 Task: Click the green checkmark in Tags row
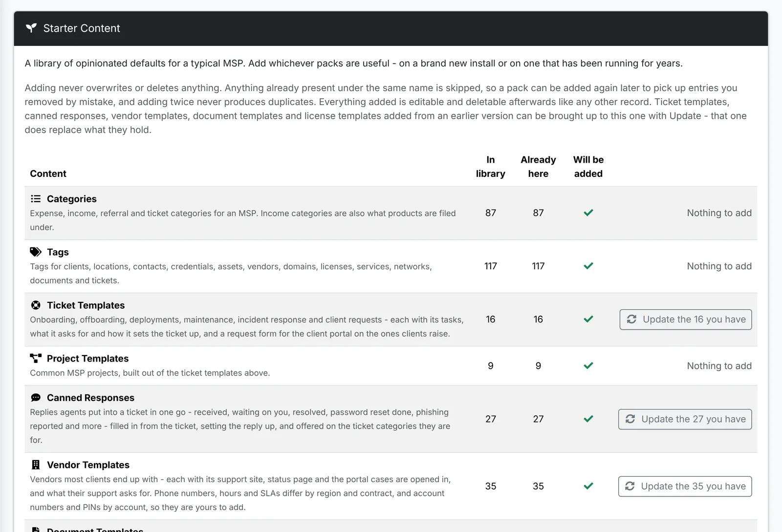[x=588, y=266]
